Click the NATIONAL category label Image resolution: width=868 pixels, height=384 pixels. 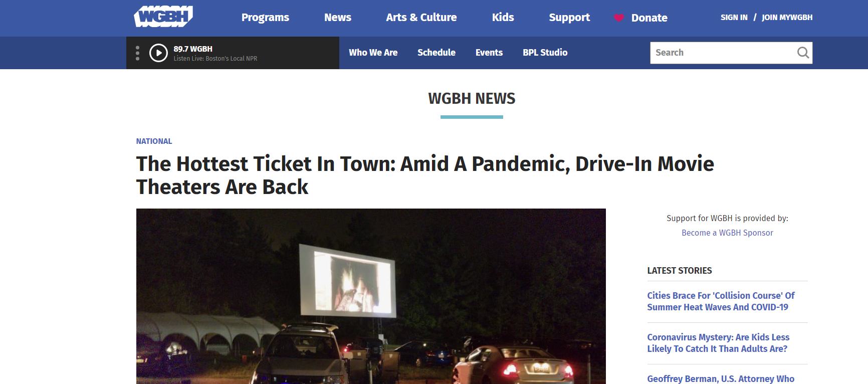click(154, 141)
